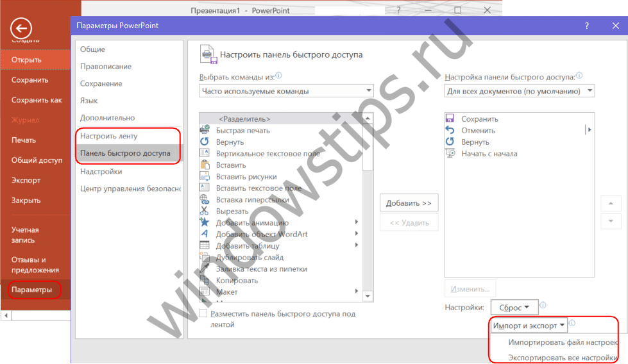
Task: Click 'Сохранить как' in backstage menu
Action: tap(36, 100)
